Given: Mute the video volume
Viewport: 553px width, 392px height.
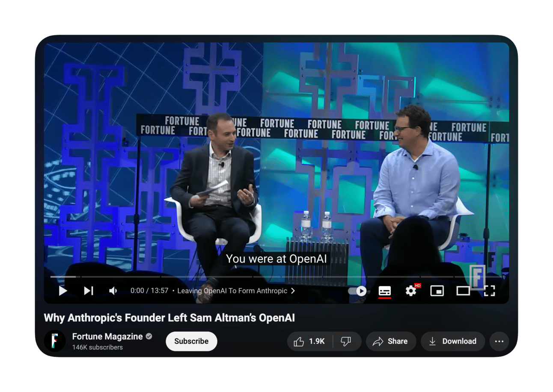Looking at the screenshot, I should click(113, 291).
